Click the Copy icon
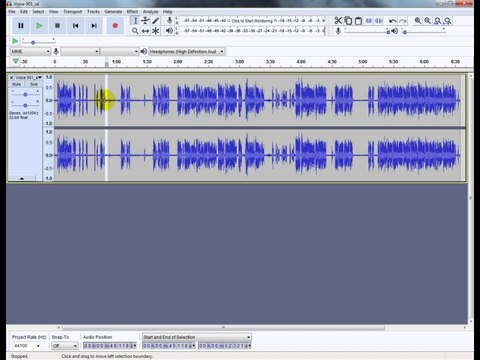Viewport: 480px width, 360px height. [x=348, y=21]
